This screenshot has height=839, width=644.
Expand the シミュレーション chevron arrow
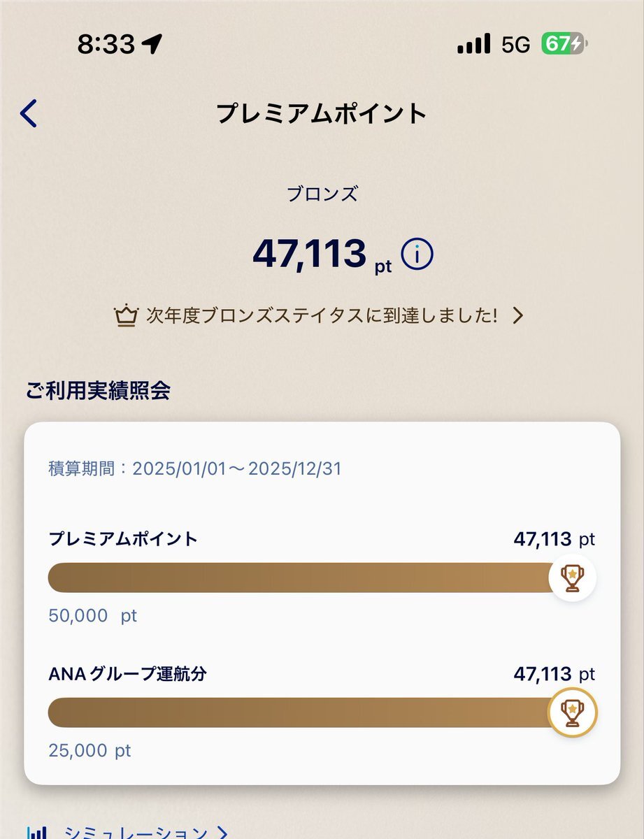(222, 832)
